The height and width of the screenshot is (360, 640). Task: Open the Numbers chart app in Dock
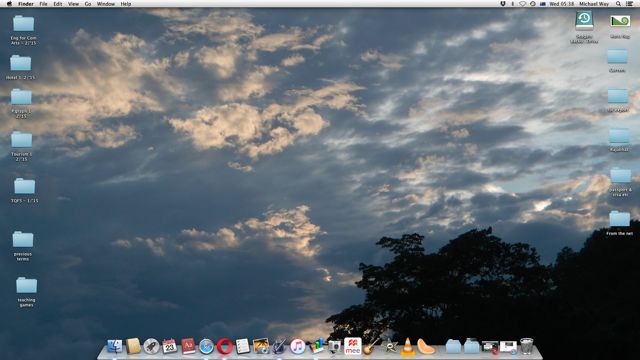(316, 347)
